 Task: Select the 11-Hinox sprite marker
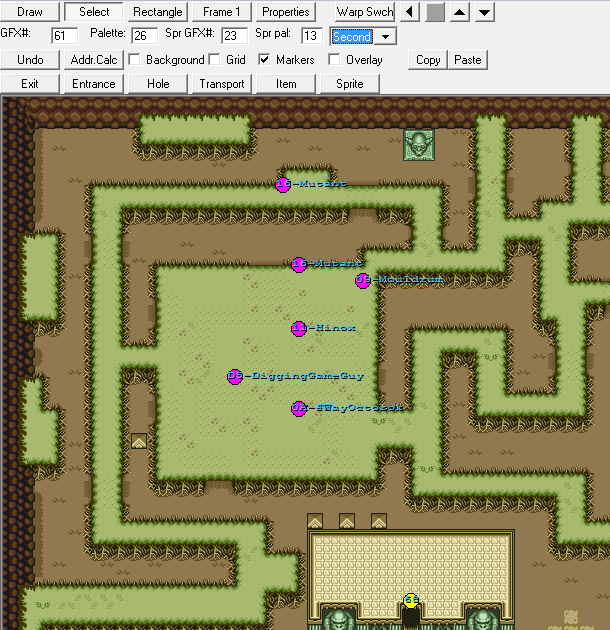(x=299, y=329)
